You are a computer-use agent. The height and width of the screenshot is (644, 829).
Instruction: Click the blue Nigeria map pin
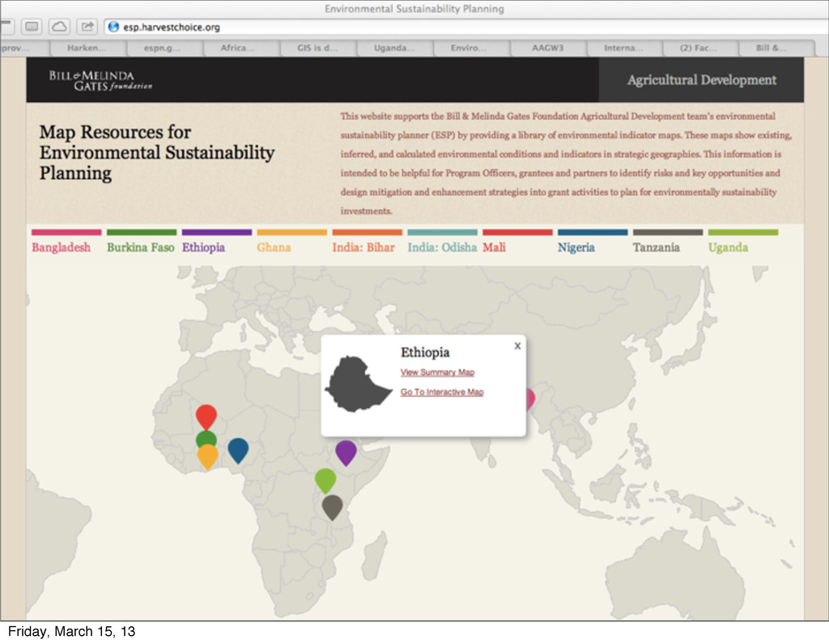pos(238,450)
